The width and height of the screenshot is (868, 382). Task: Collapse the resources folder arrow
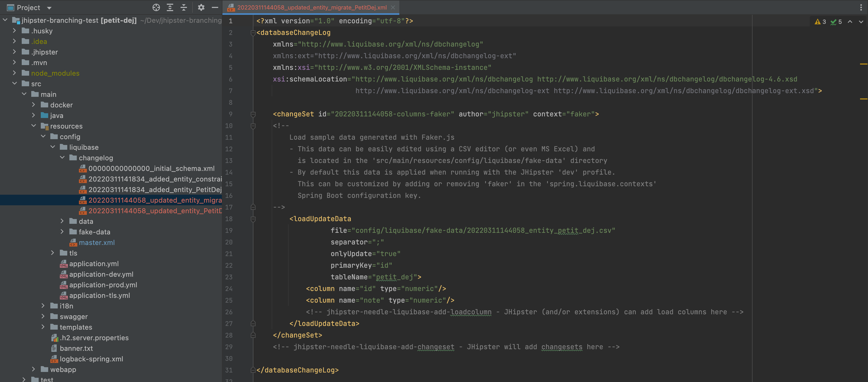tap(34, 126)
